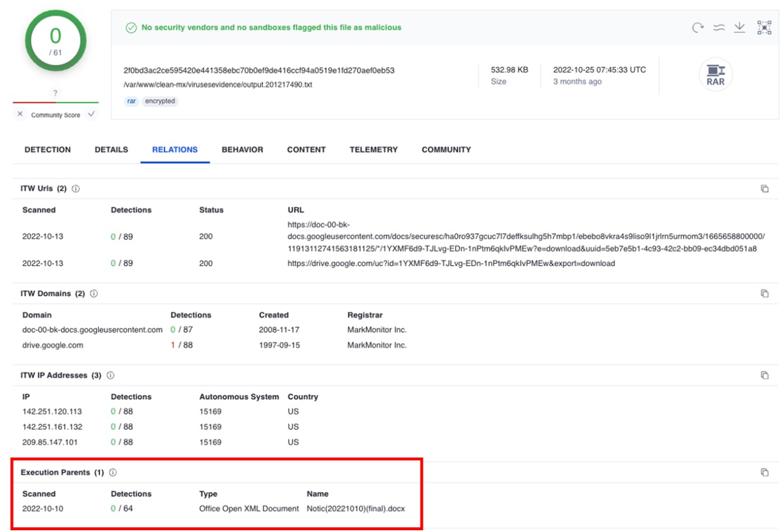Open the BEHAVIOR tab
Image resolution: width=784 pixels, height=532 pixels.
coord(242,150)
